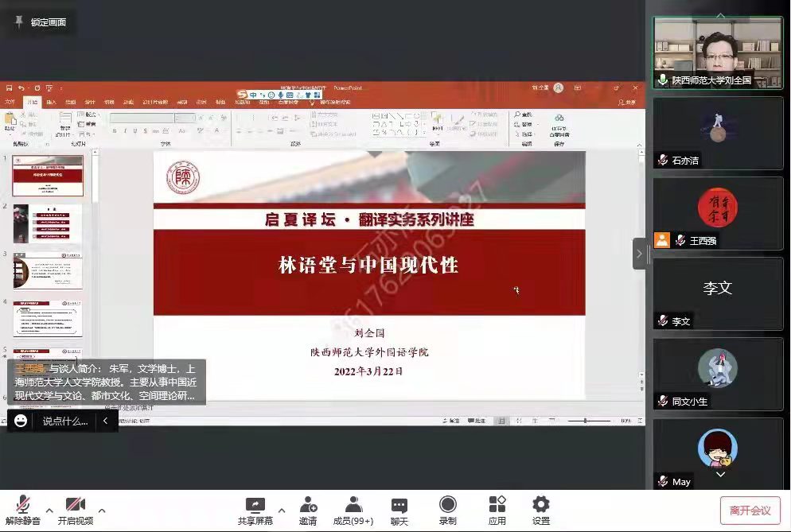The height and width of the screenshot is (532, 791).
Task: Open the emoji smiley picker
Action: click(x=21, y=421)
